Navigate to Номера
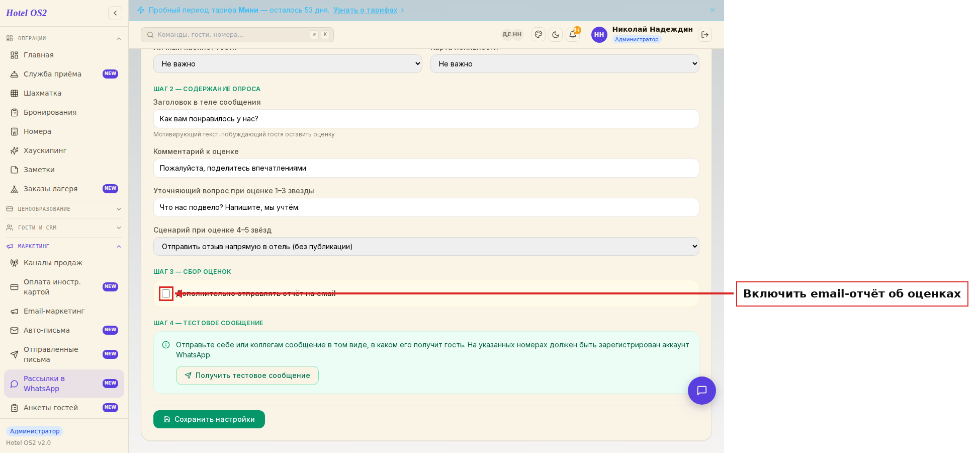This screenshot has height=453, width=980. (64, 131)
